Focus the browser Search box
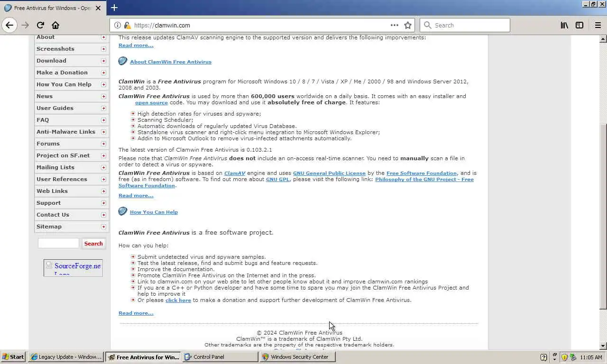Viewport: 607px width, 364px height. click(x=465, y=25)
